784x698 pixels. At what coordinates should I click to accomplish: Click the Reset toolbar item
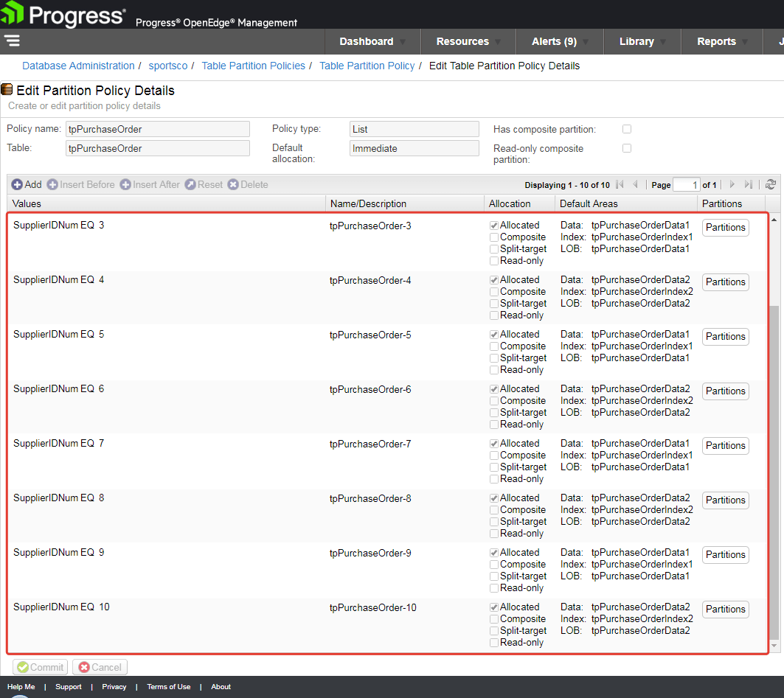tap(204, 184)
